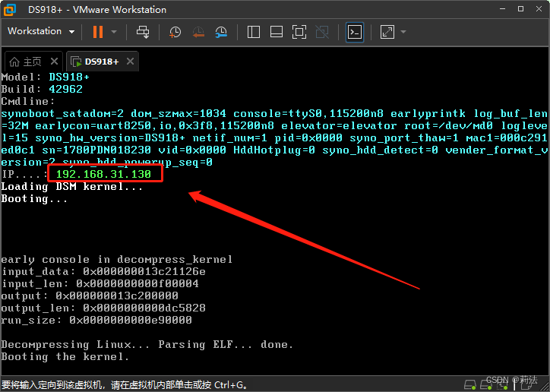Click the Build number 42962

[65, 89]
